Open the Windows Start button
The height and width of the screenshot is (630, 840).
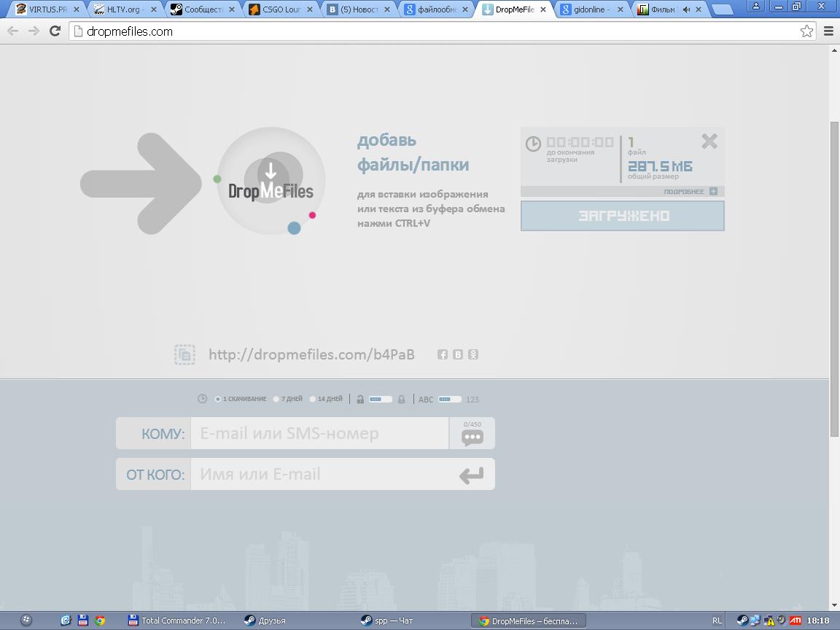(26, 621)
